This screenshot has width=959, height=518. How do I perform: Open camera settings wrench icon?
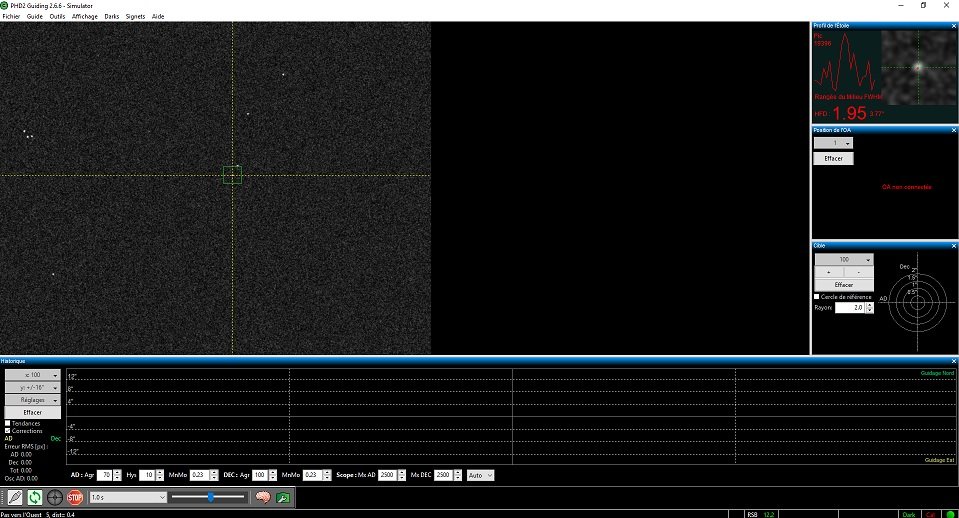pyautogui.click(x=283, y=497)
